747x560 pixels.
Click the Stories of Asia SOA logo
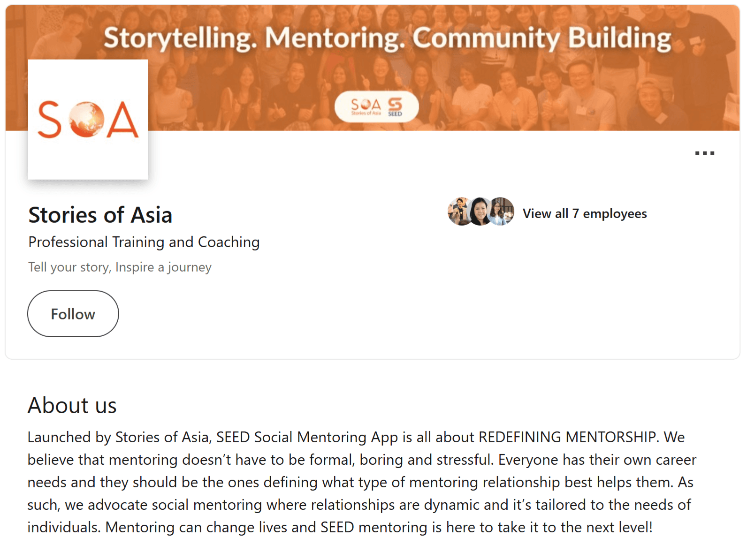(x=88, y=119)
